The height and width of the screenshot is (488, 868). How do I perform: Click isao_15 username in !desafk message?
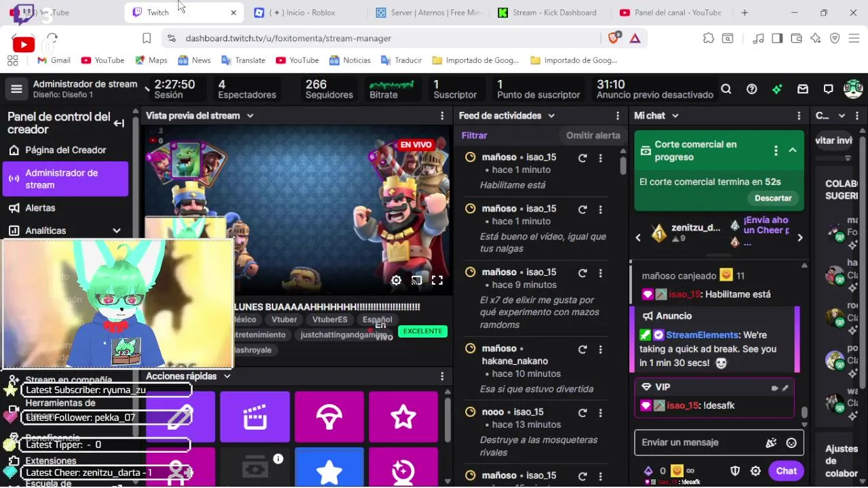tap(683, 405)
